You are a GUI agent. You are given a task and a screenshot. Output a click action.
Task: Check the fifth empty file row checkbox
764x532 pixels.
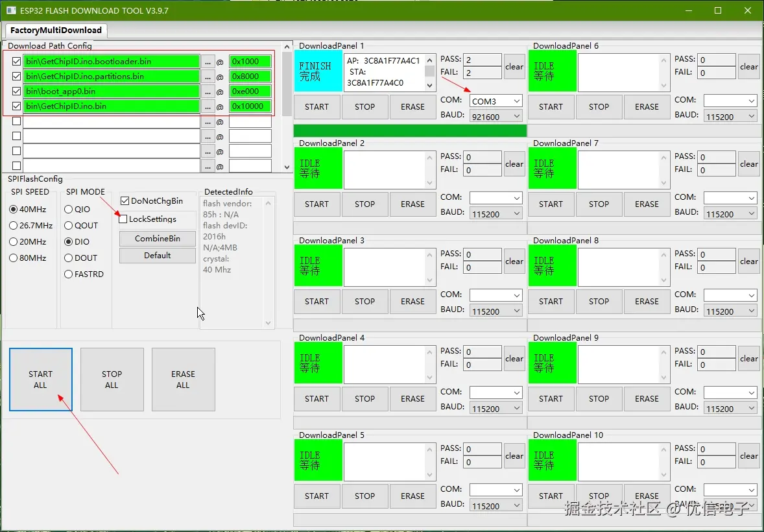pos(17,121)
